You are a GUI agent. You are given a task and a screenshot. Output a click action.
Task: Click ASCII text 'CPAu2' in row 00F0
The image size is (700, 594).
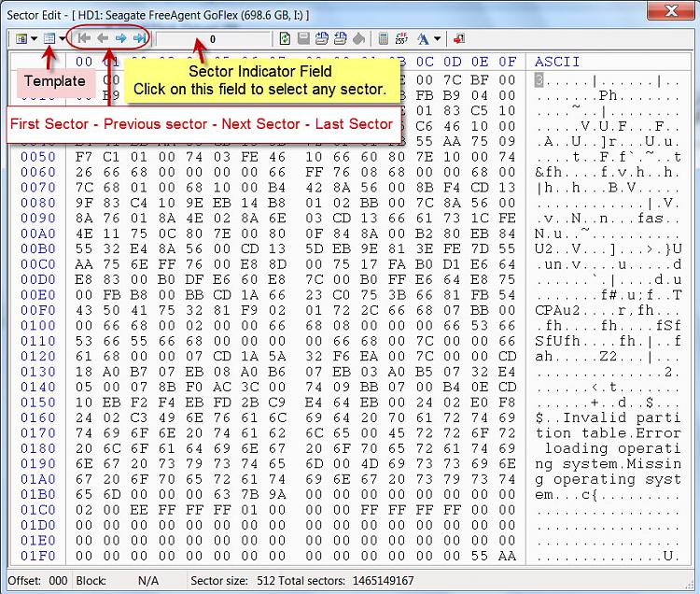coord(557,310)
